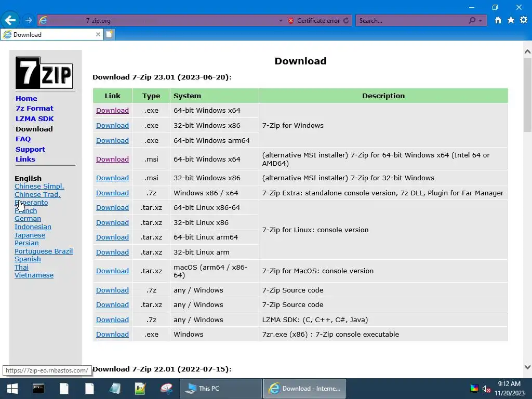Click the 7-Zip logo image

44,73
